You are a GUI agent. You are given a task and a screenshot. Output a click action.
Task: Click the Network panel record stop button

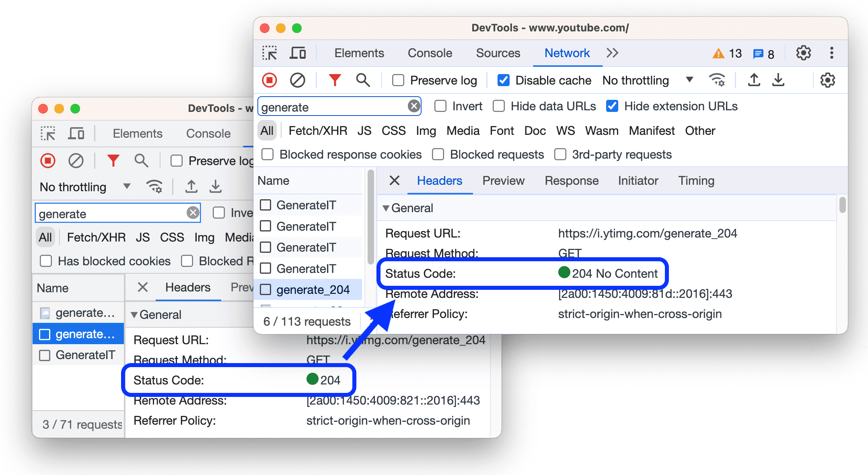tap(270, 81)
